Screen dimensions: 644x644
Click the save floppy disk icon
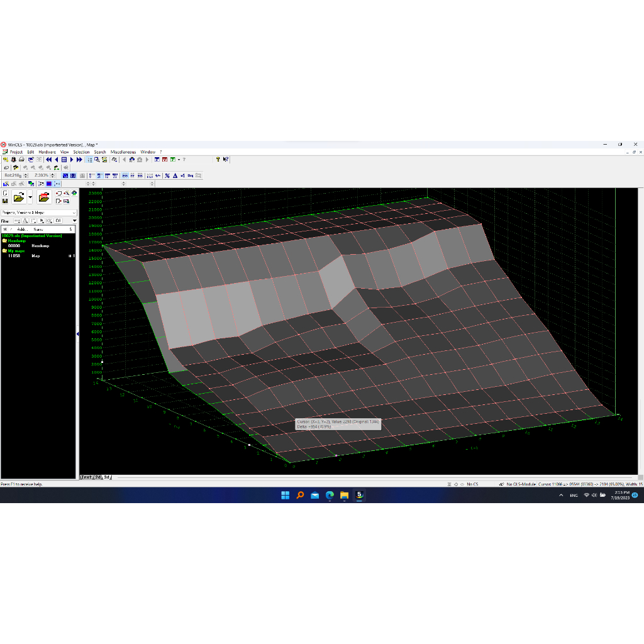5,201
